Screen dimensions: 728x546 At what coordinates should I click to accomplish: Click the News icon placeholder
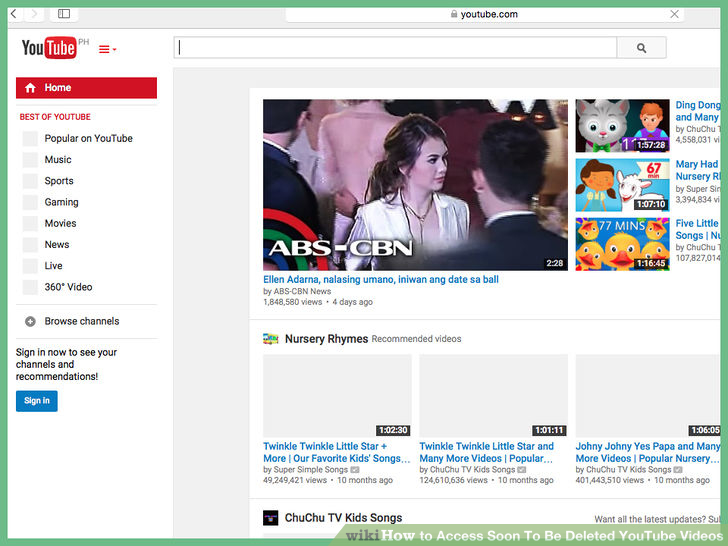tap(30, 245)
